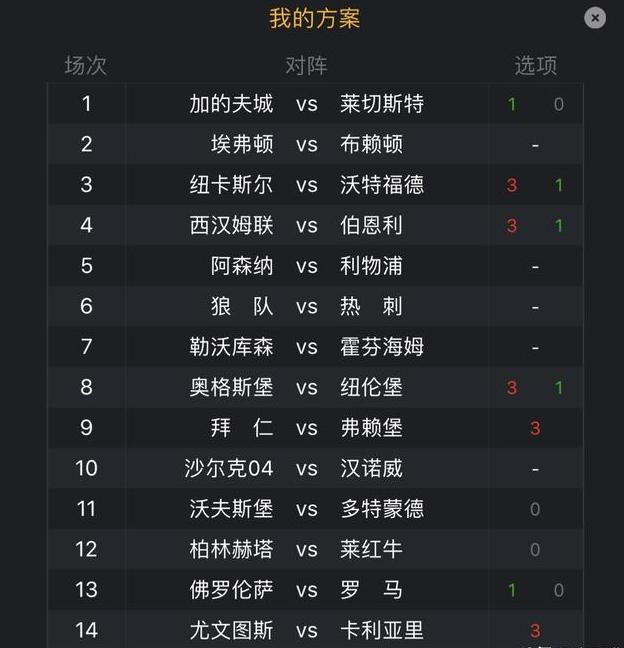Click the gray 0 option for match 1
Viewport: 624px width, 648px height.
click(558, 104)
